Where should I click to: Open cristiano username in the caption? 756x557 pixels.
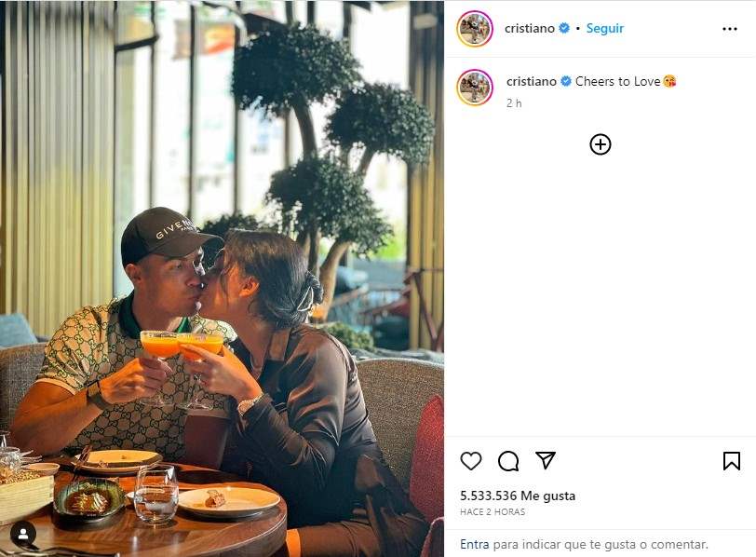pos(532,81)
